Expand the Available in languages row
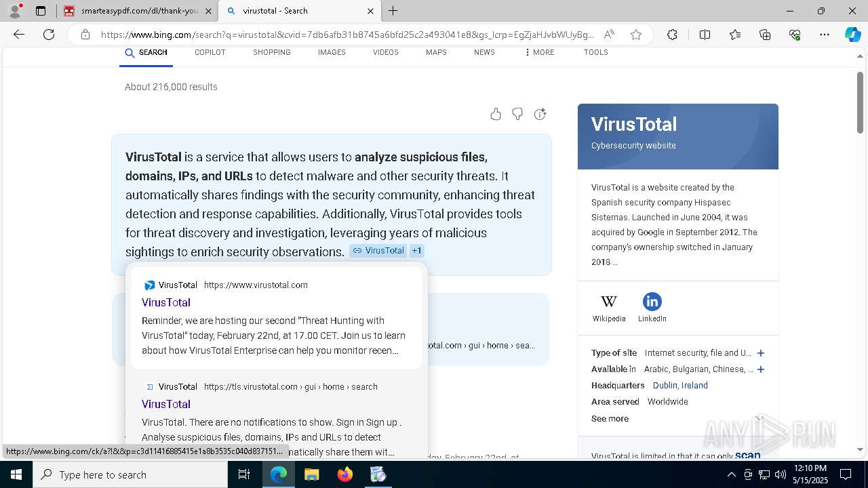This screenshot has height=488, width=868. tap(761, 369)
